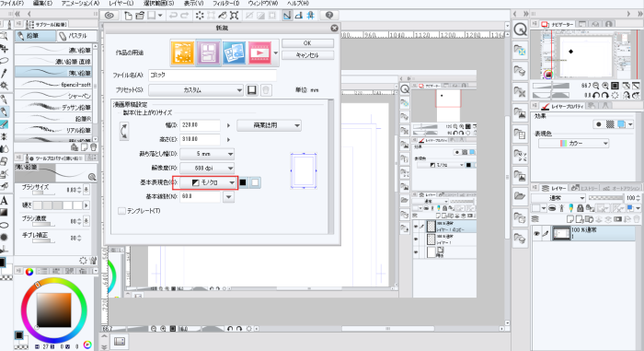
Task: Open the アニメーション(A) menu
Action: click(x=80, y=4)
